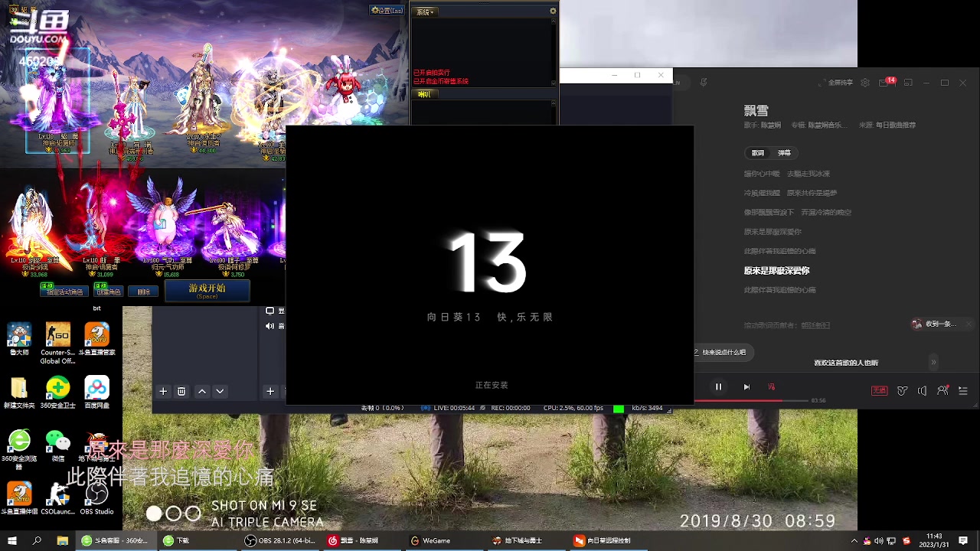Open Windows notification center
The image size is (980, 551).
point(963,540)
